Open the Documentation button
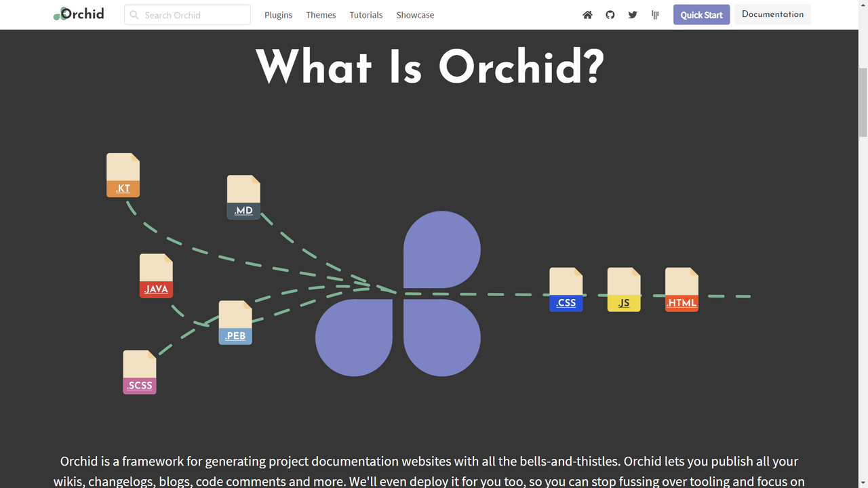The height and width of the screenshot is (488, 868). pyautogui.click(x=772, y=14)
